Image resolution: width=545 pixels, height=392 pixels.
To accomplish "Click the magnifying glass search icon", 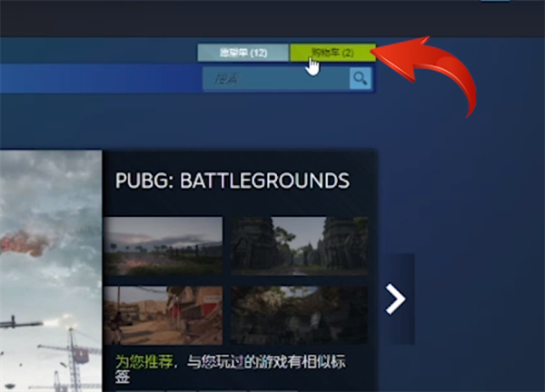I will pyautogui.click(x=360, y=78).
